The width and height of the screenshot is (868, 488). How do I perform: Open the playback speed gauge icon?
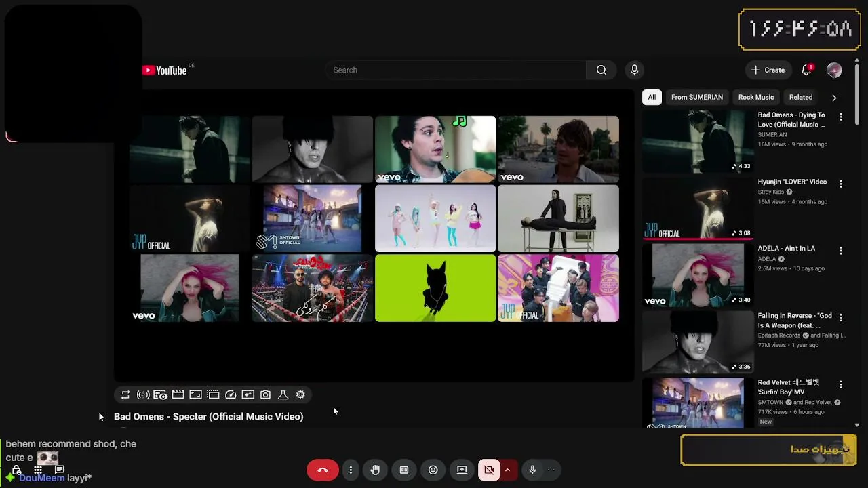pos(231,394)
